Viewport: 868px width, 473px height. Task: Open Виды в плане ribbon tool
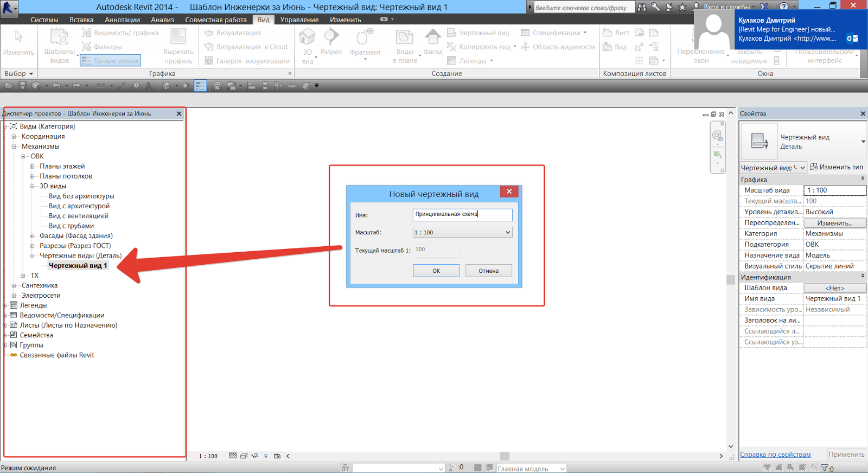pyautogui.click(x=405, y=46)
